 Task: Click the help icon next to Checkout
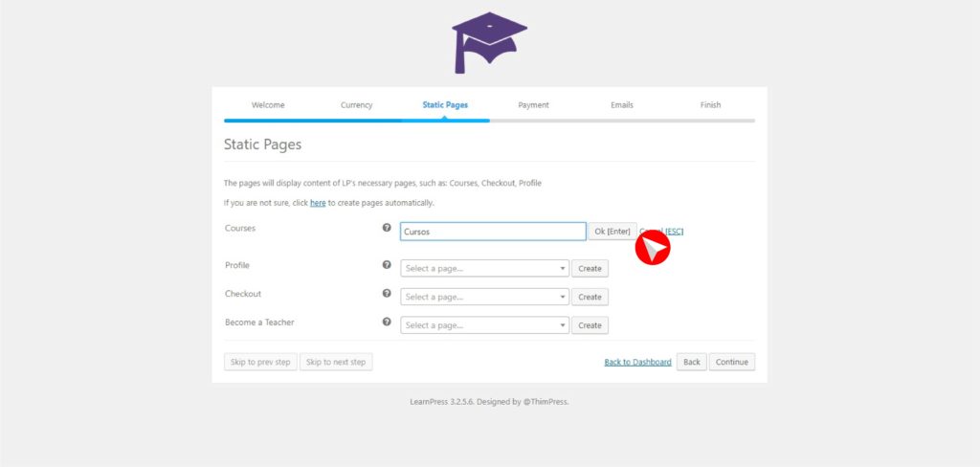[x=387, y=294]
